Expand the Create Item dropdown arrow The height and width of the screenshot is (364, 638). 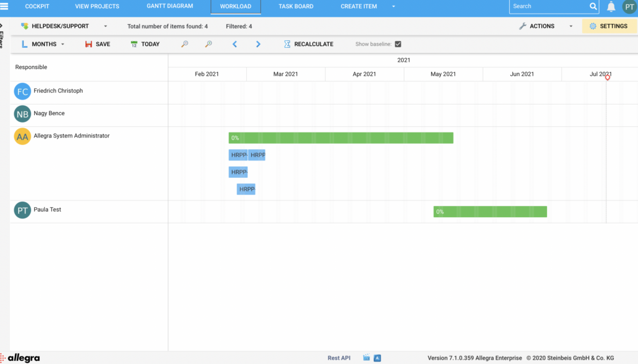(x=393, y=6)
